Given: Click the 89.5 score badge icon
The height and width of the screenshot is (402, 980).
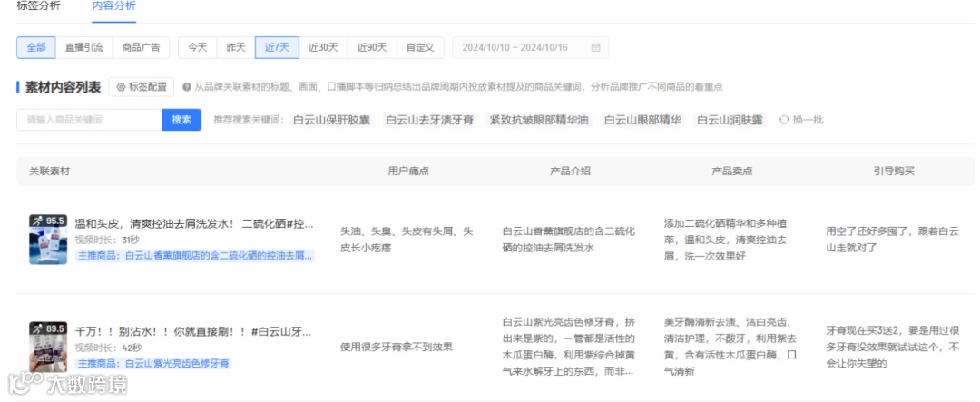Looking at the screenshot, I should [x=47, y=328].
